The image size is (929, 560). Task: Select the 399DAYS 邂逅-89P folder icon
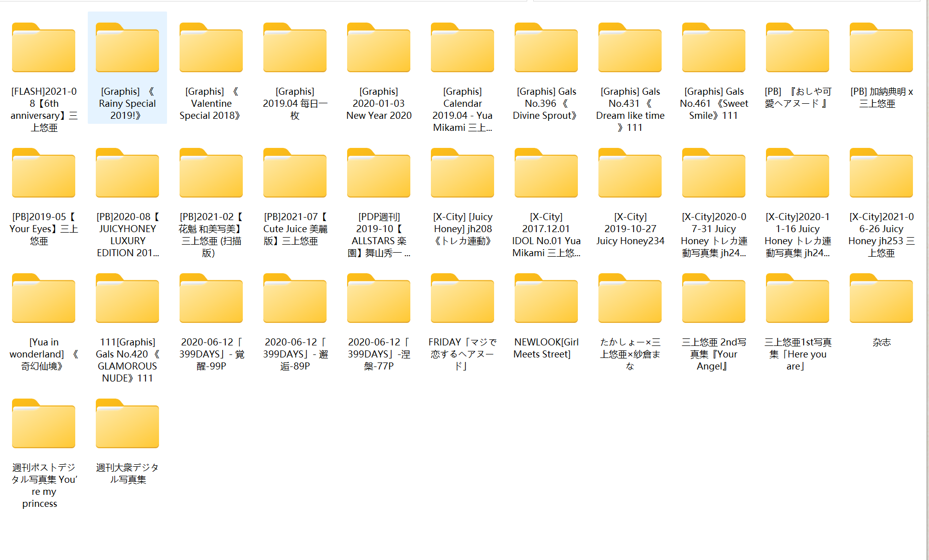(295, 298)
